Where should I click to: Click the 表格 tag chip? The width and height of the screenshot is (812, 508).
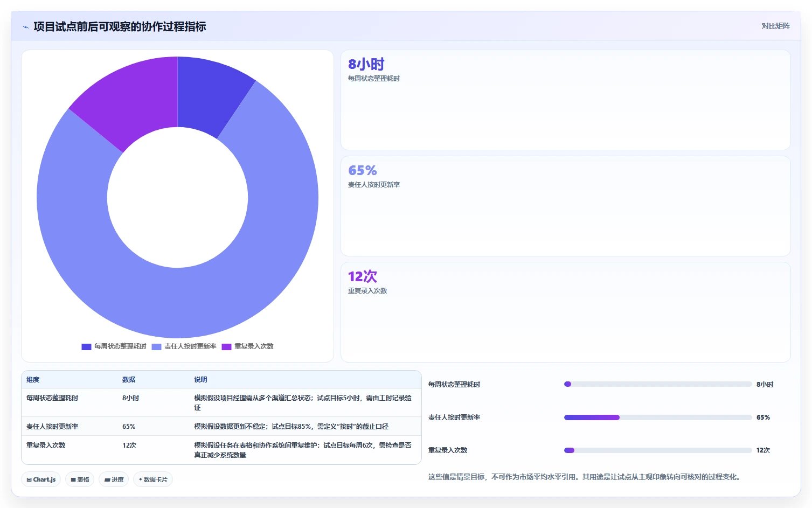click(80, 479)
